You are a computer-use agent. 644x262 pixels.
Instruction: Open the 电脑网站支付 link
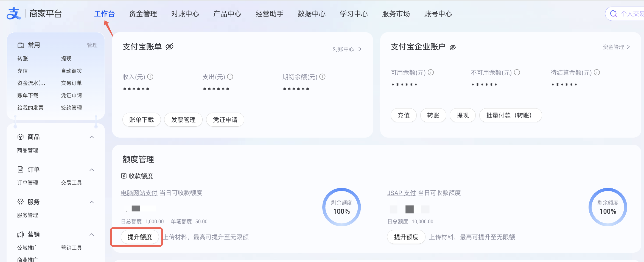point(139,193)
